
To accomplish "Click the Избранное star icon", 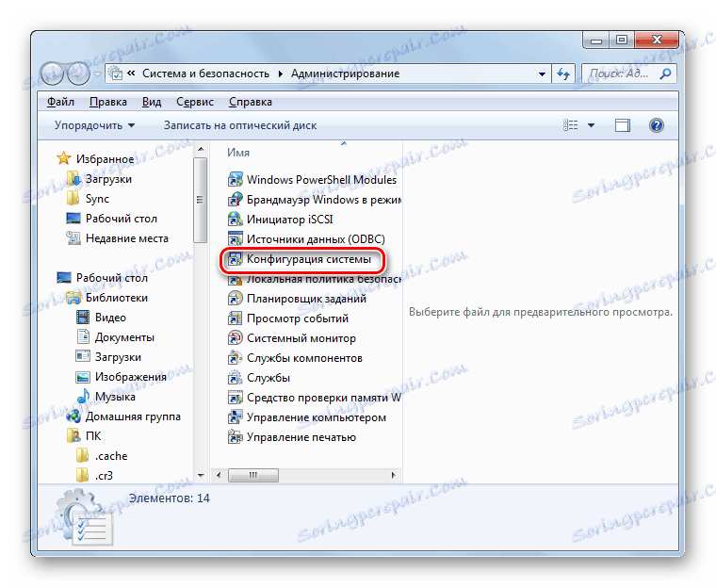I will click(63, 158).
